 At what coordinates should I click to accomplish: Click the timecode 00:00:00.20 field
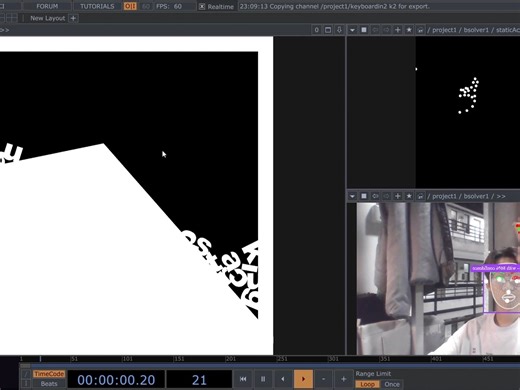[x=116, y=380]
